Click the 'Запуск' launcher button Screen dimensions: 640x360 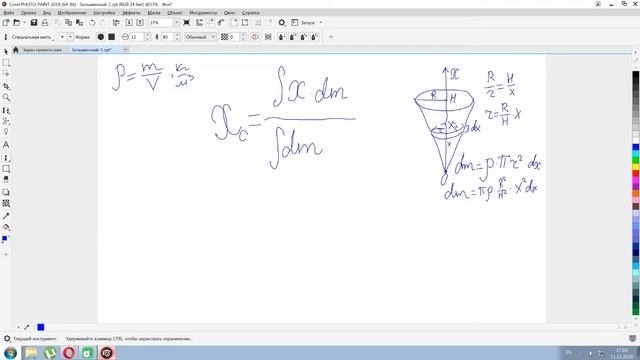tap(303, 23)
